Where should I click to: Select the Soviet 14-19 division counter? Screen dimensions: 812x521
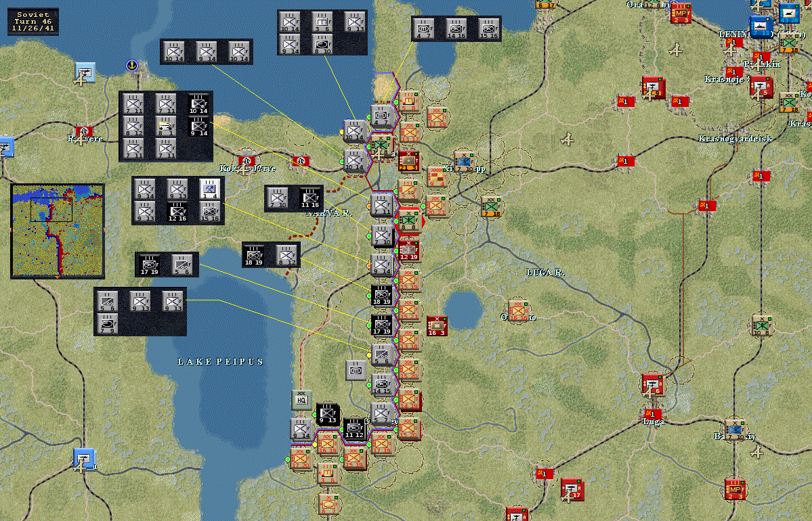(x=409, y=399)
